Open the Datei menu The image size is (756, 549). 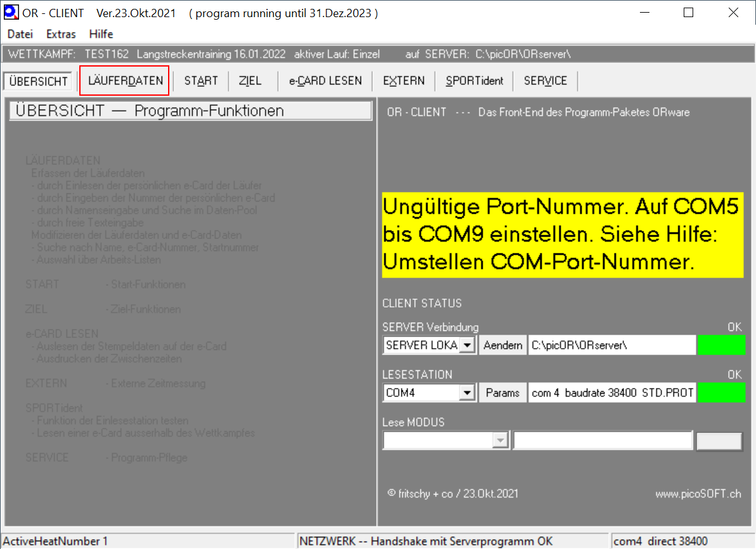pyautogui.click(x=20, y=34)
